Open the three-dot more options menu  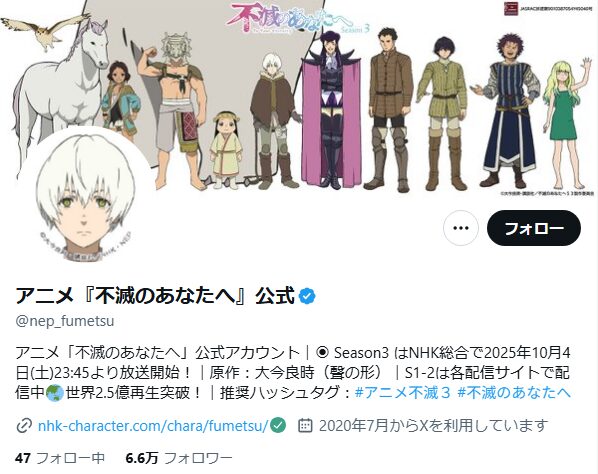click(461, 228)
